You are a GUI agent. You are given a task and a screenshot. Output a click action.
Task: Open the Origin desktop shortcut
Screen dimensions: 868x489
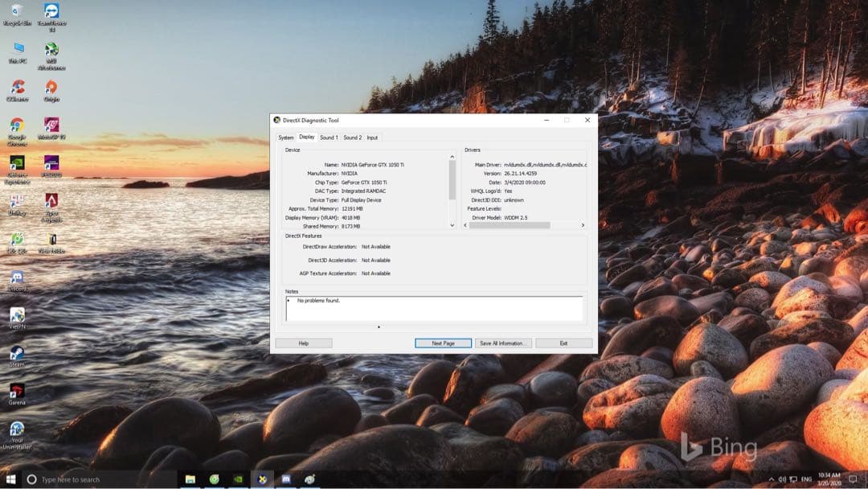click(x=51, y=88)
